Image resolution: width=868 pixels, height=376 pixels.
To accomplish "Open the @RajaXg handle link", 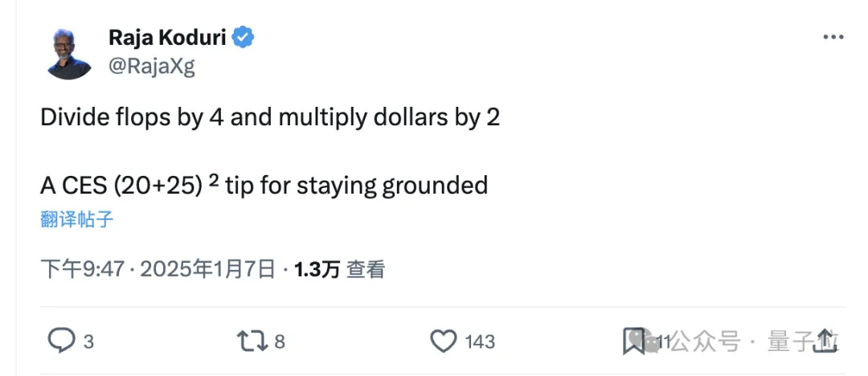I will click(151, 66).
